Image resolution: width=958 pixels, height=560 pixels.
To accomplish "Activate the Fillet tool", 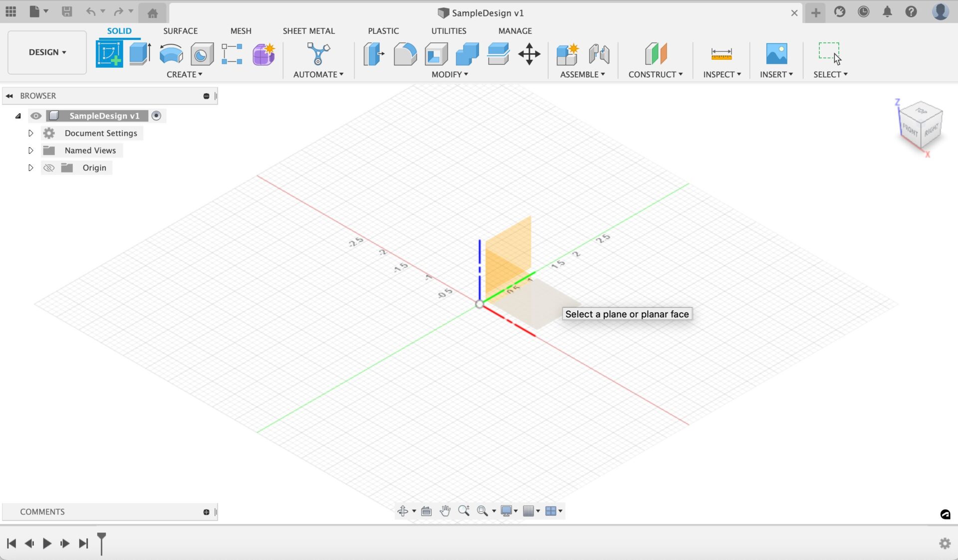I will 405,54.
